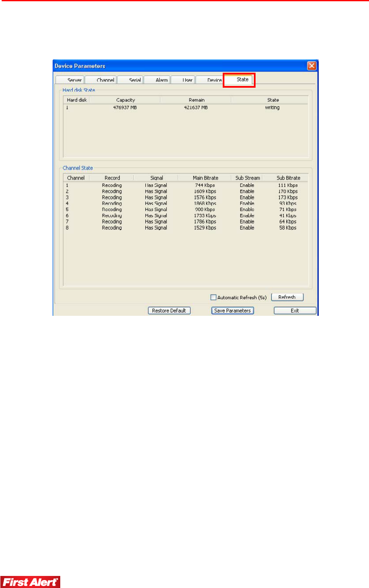Click the Remain column header
The height and width of the screenshot is (588, 369).
click(x=196, y=100)
